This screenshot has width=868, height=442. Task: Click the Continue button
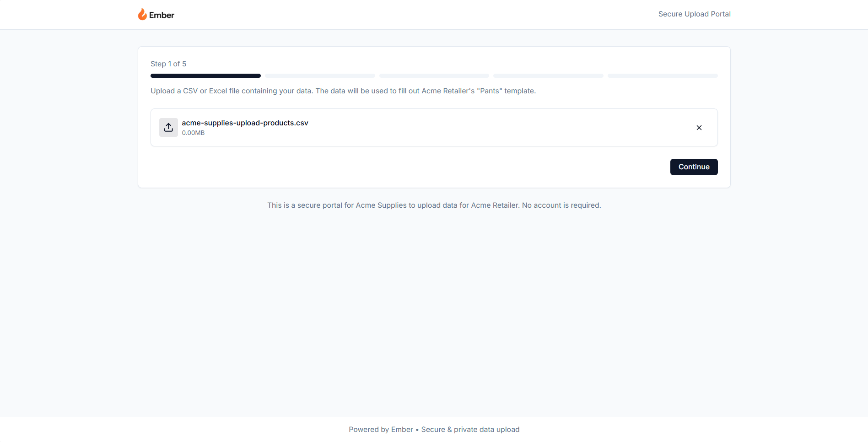(694, 167)
